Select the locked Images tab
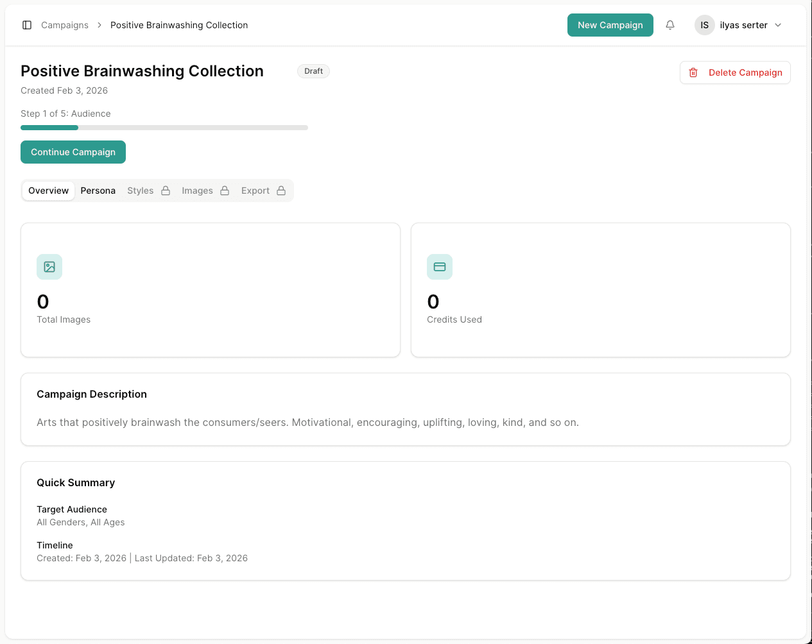Image resolution: width=812 pixels, height=644 pixels. [205, 191]
